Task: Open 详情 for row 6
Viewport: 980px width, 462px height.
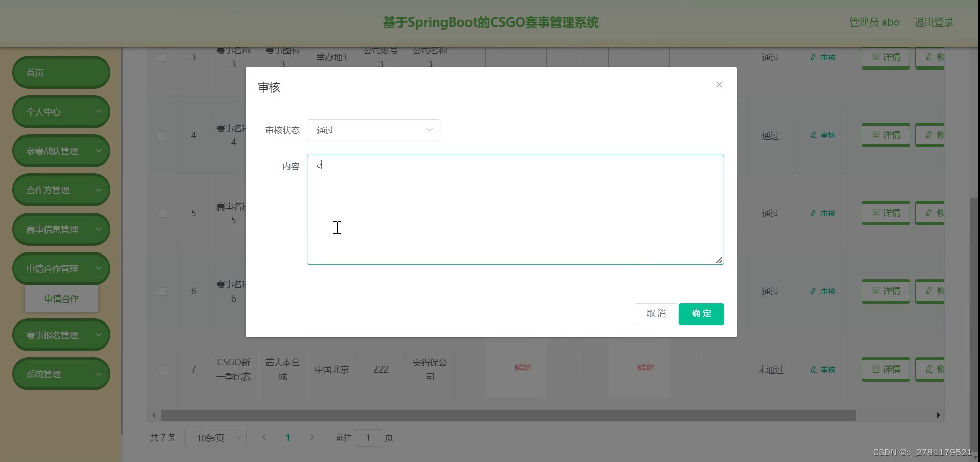Action: pyautogui.click(x=886, y=291)
